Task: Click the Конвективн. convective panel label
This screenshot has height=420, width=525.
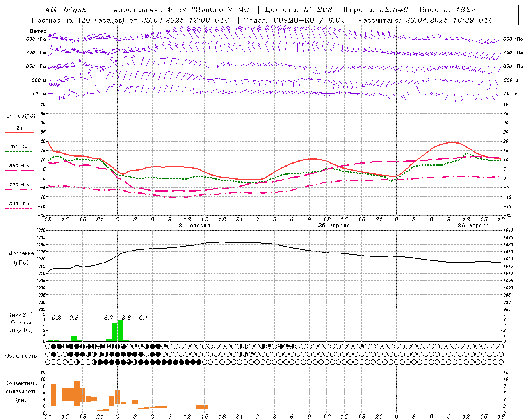Action: [x=21, y=383]
